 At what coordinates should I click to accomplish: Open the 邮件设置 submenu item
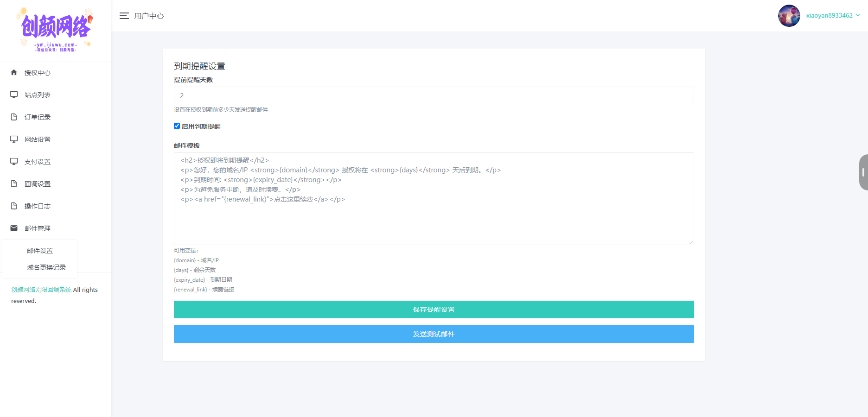[40, 251]
